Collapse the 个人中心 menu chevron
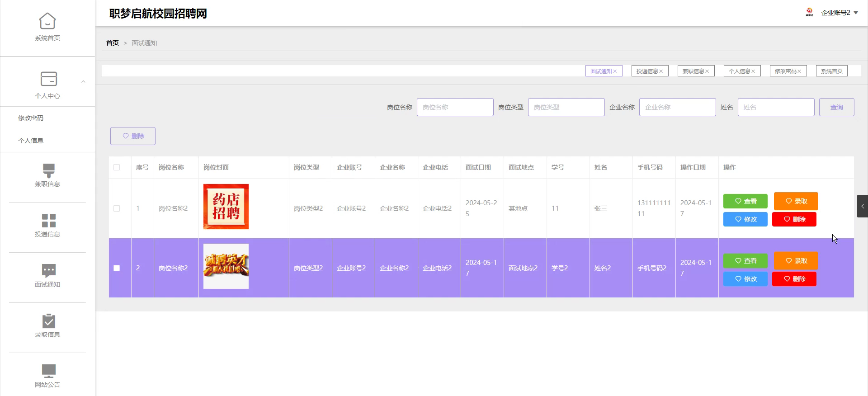 (83, 82)
